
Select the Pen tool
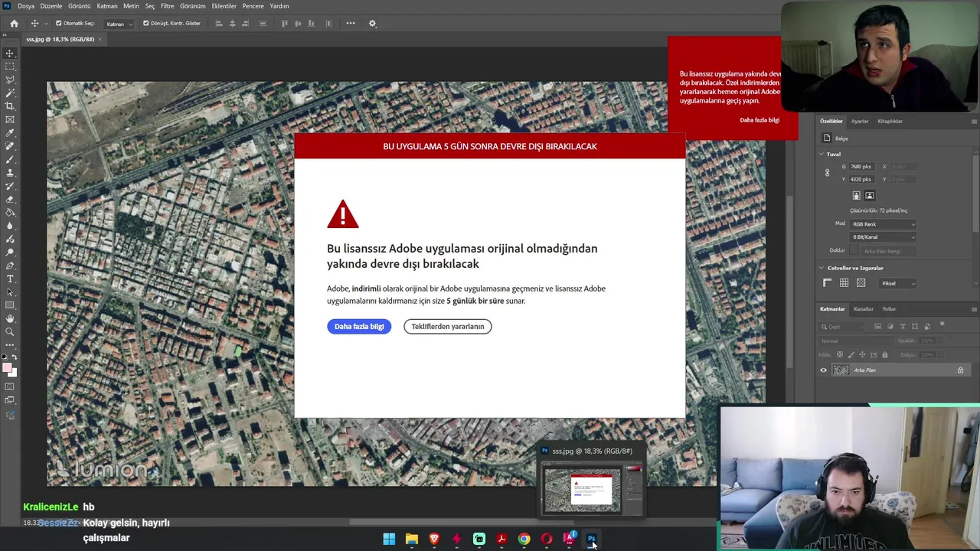10,266
